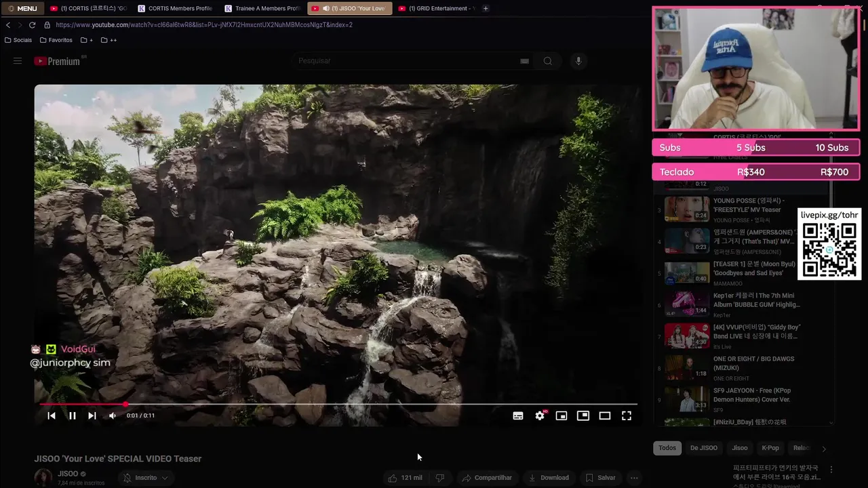Click the YouTube search magnifier button
Image resolution: width=868 pixels, height=488 pixels.
[x=547, y=61]
